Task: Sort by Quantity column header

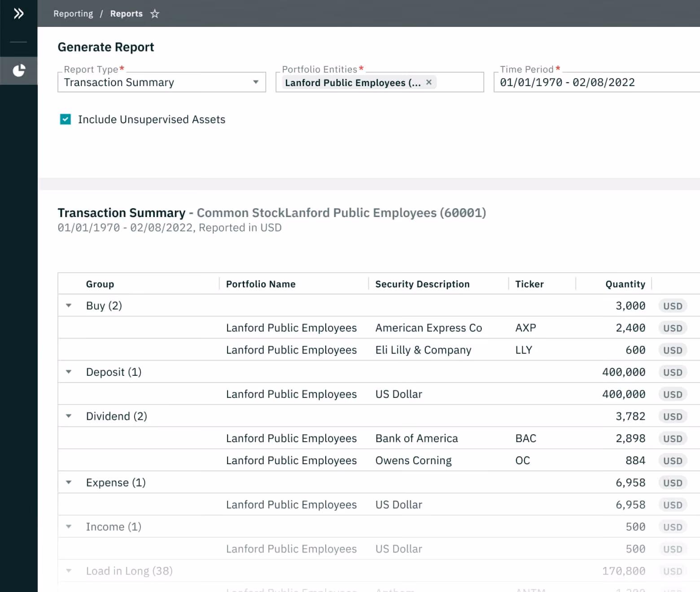Action: pos(625,284)
